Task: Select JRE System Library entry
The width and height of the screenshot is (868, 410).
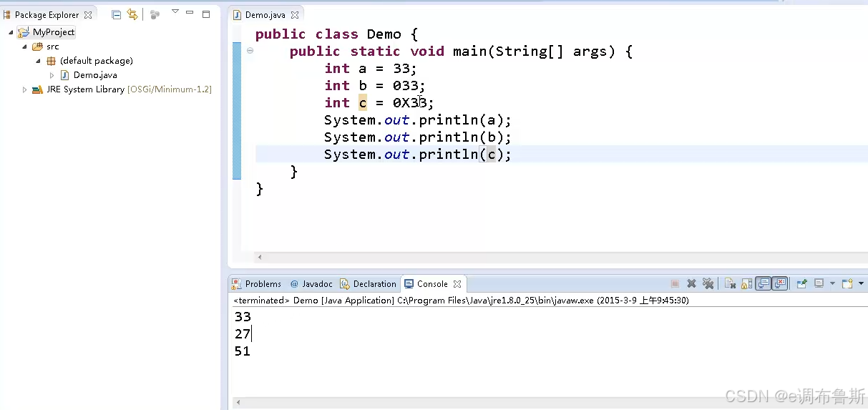Action: point(129,89)
